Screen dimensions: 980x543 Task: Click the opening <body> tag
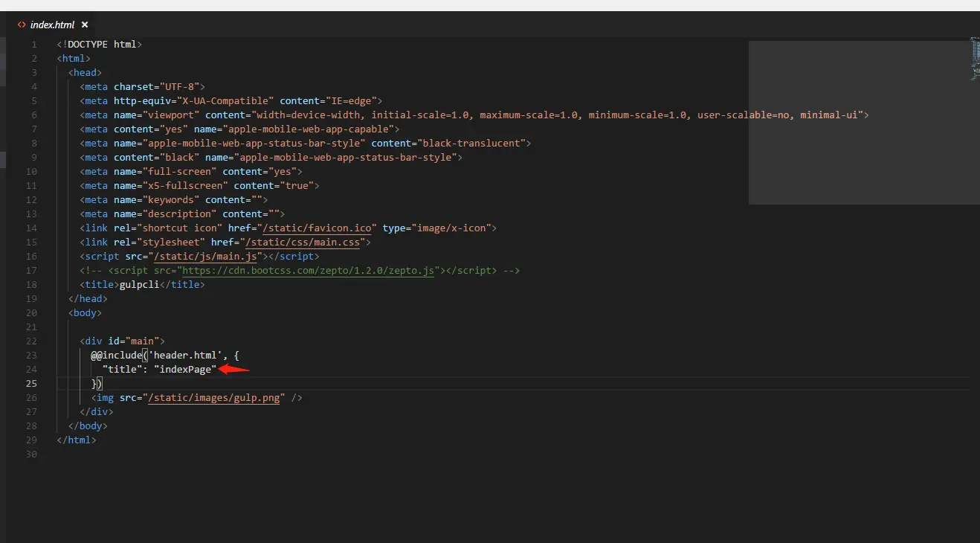coord(85,312)
